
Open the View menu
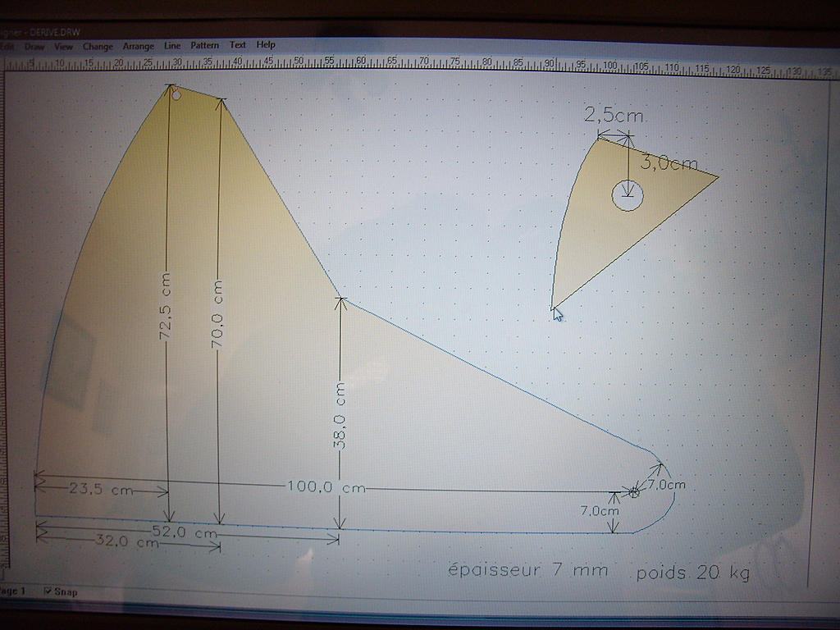tap(63, 47)
